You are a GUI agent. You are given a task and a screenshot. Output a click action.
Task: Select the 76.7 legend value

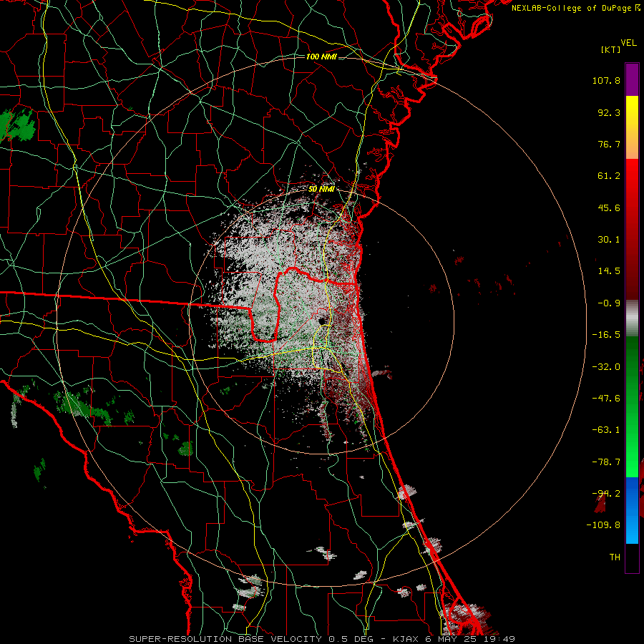[x=609, y=144]
